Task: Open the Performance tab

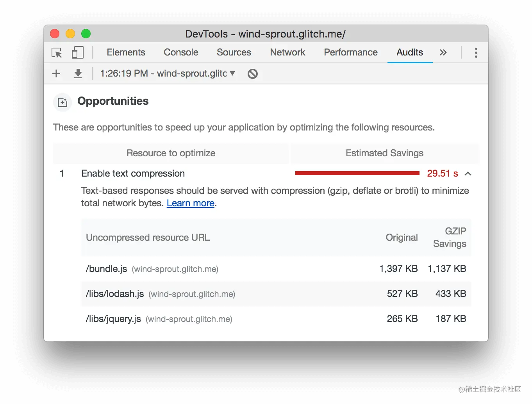Action: point(351,52)
